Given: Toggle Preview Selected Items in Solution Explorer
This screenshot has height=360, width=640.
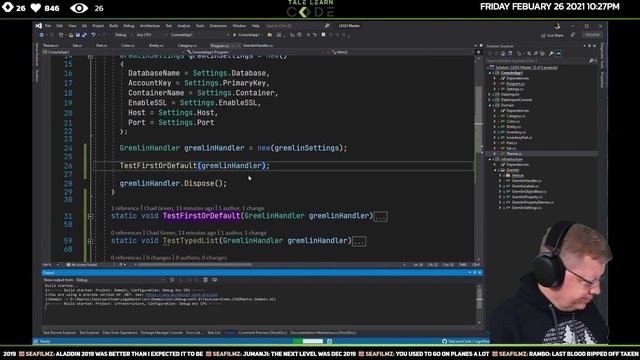Looking at the screenshot, I should click(558, 53).
